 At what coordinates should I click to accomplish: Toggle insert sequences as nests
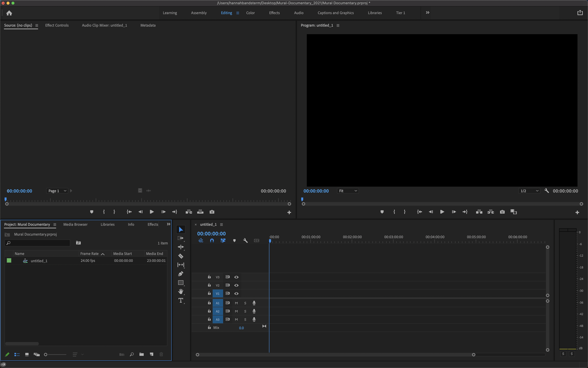(x=201, y=241)
